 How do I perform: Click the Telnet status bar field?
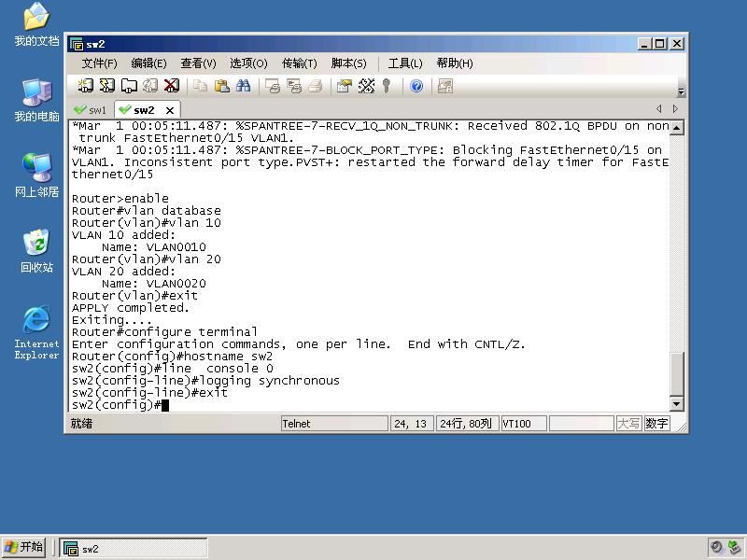(334, 424)
